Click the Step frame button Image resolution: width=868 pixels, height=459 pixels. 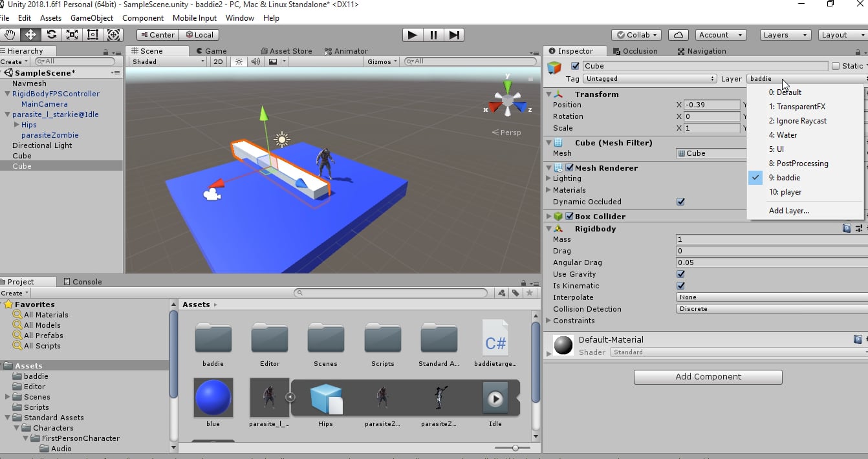455,35
